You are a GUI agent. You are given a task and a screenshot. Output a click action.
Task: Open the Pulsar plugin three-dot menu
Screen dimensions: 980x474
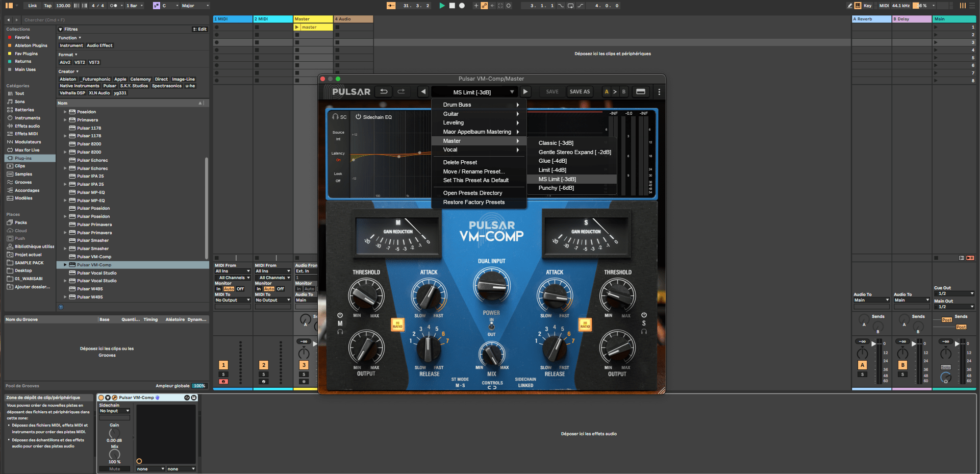(659, 92)
